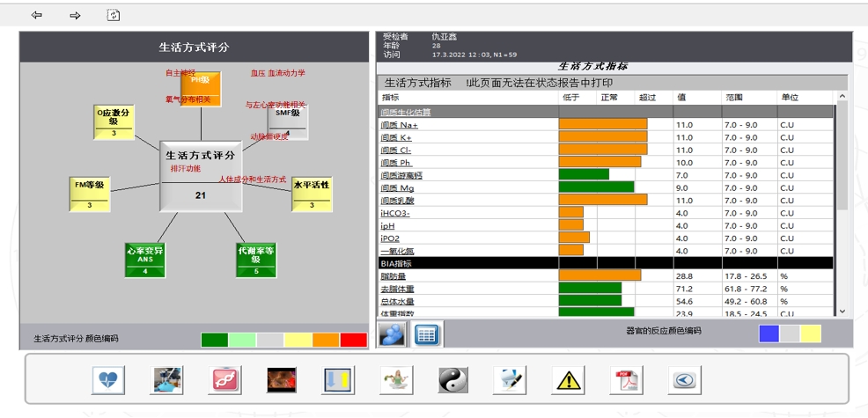Open the pen and document notes icon

coord(510,380)
